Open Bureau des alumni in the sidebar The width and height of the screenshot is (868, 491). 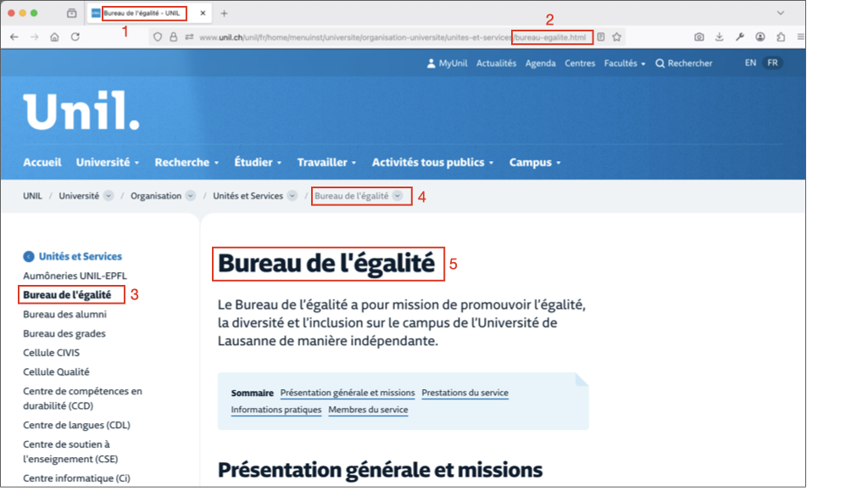(64, 315)
